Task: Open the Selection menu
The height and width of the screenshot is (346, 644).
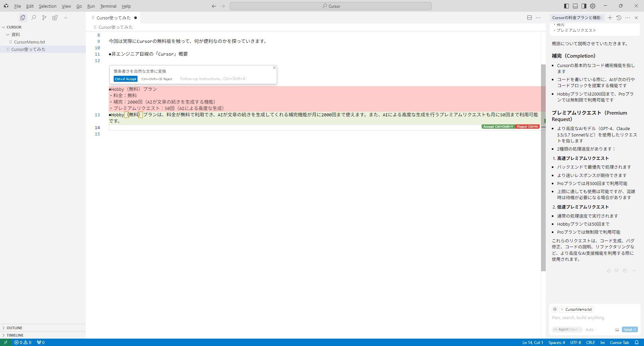Action: (x=48, y=6)
